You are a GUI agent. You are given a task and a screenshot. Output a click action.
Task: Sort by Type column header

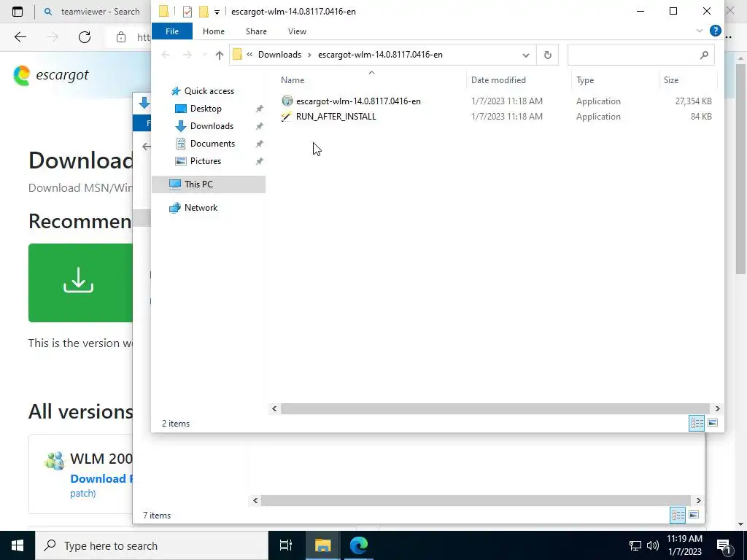616,80
